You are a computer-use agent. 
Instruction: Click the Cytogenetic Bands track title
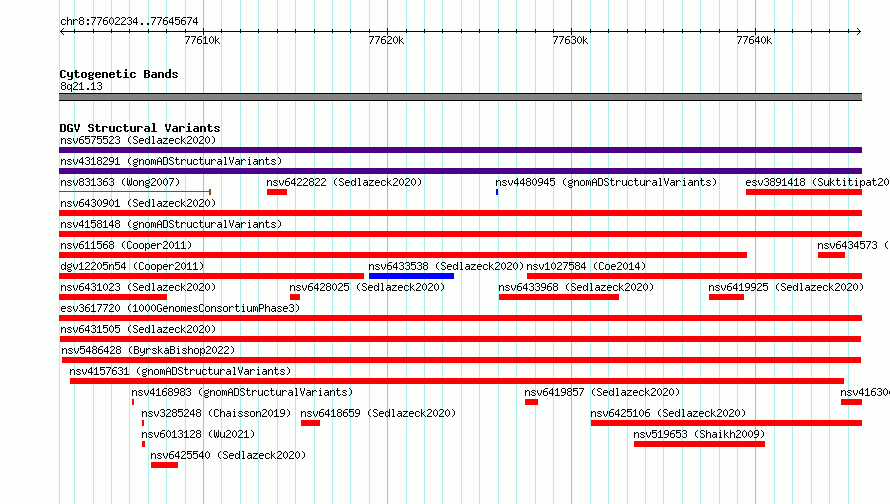coord(119,74)
